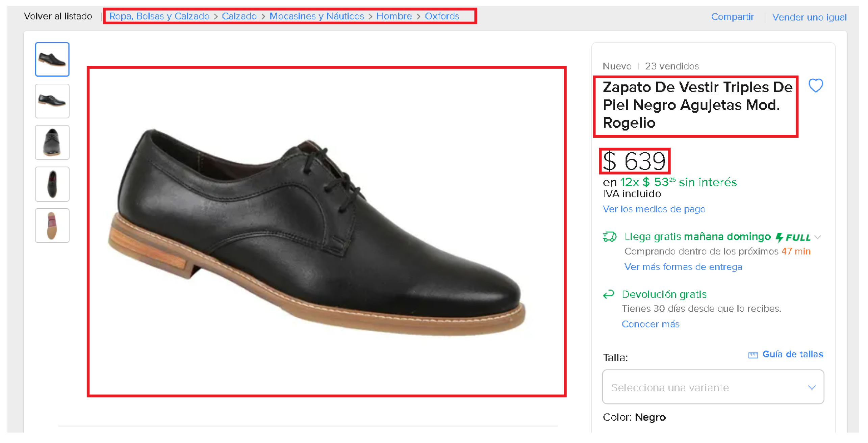Viewport: 868px width, 443px height.
Task: Open Mocasines y Náuticos breadcrumb
Action: tap(316, 16)
